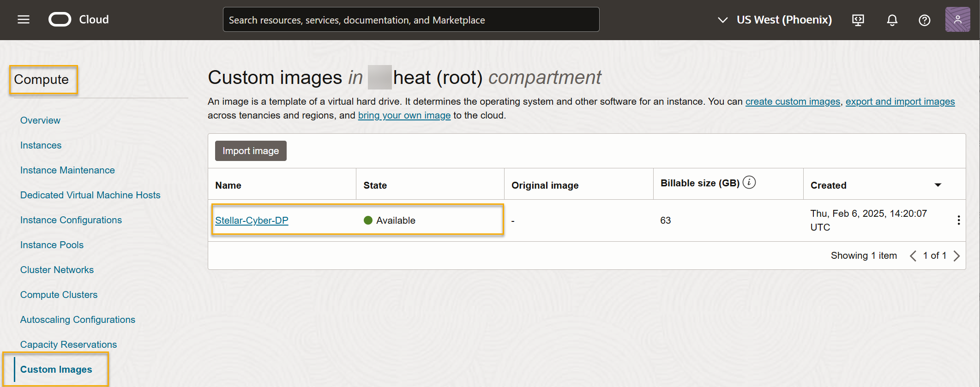
Task: Sort by the Created column arrow
Action: pyautogui.click(x=938, y=185)
